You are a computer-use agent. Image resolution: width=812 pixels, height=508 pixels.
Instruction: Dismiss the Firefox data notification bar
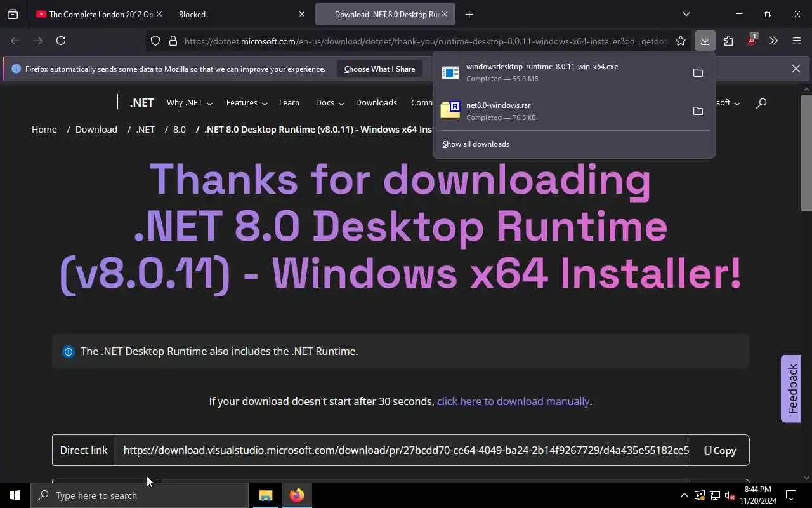coord(796,69)
